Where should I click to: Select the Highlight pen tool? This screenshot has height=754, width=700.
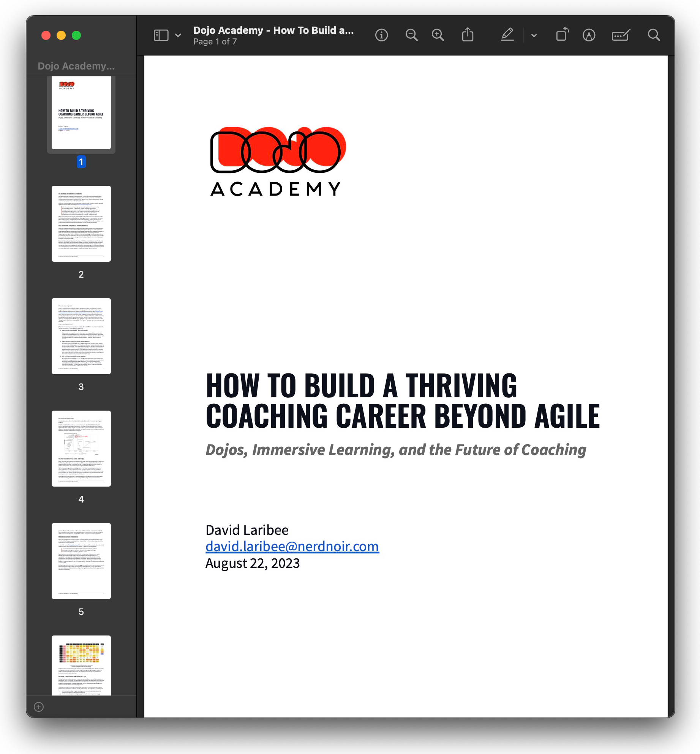pyautogui.click(x=507, y=35)
